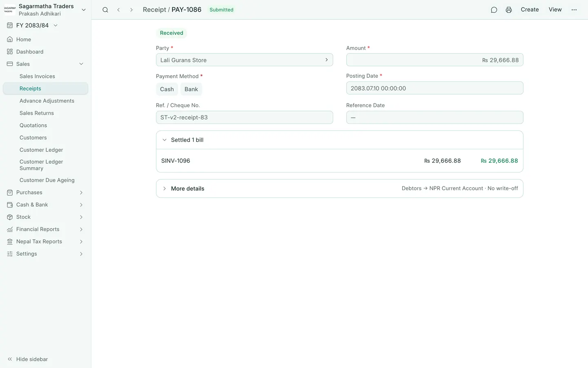
Task: Click the Amount field Rs 29,666.88
Action: click(x=434, y=60)
